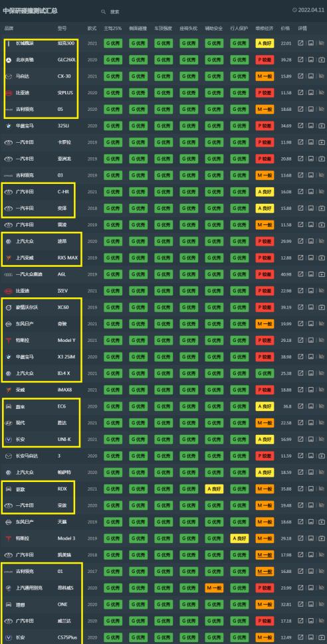The width and height of the screenshot is (327, 644).
Task: Click the 辅助安全 column header
Action: click(x=214, y=29)
